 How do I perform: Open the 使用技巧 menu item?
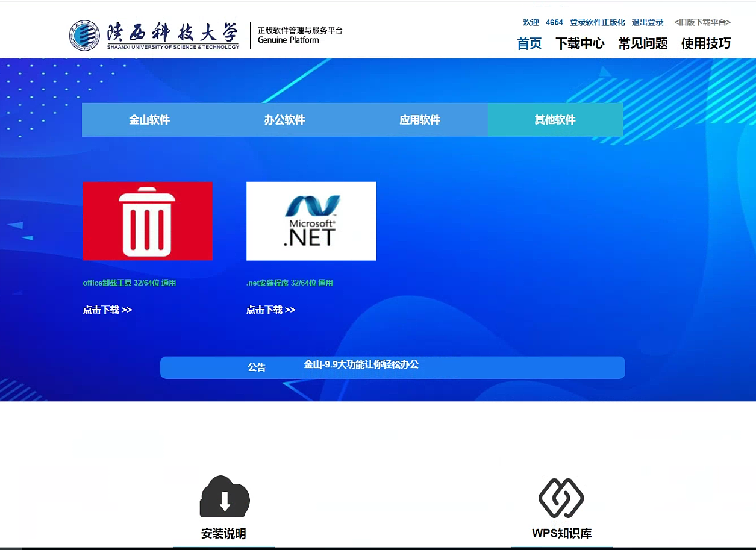tap(705, 43)
